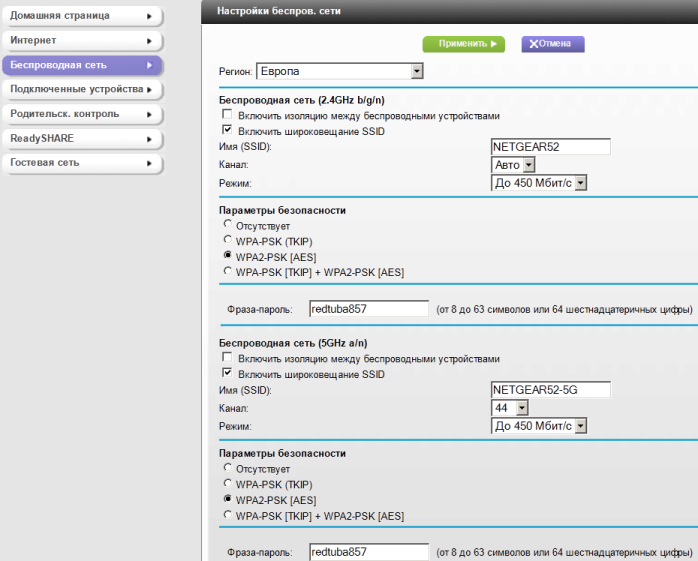
Task: Open the ReadySHARE sidebar item
Action: [82, 138]
